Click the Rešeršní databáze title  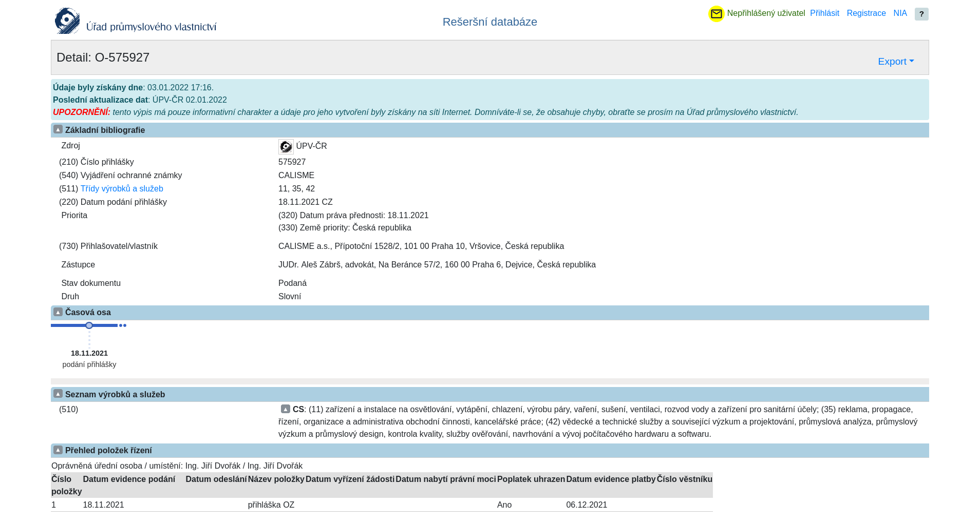click(x=490, y=22)
